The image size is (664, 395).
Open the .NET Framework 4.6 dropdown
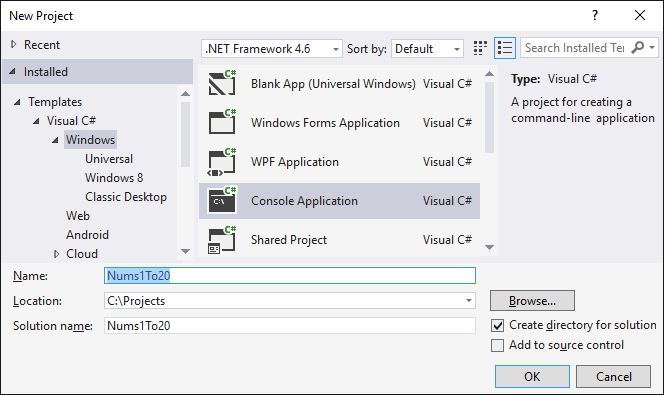(x=272, y=49)
